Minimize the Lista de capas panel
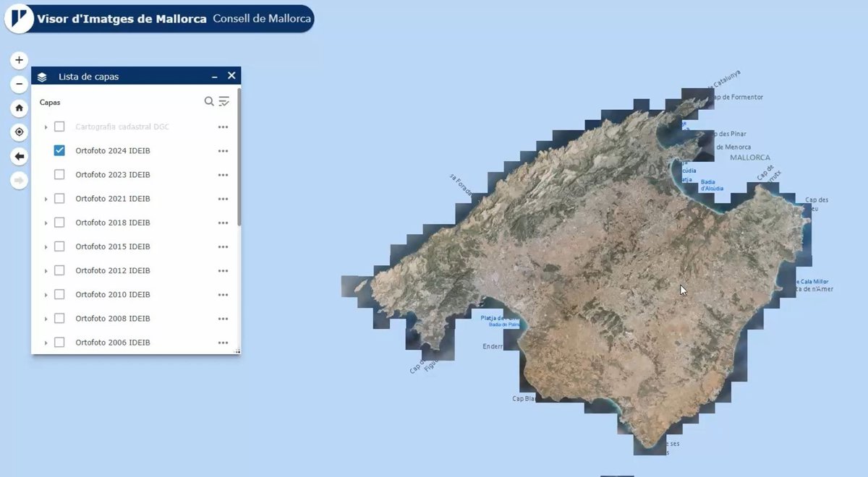Image resolution: width=868 pixels, height=477 pixels. [x=214, y=76]
